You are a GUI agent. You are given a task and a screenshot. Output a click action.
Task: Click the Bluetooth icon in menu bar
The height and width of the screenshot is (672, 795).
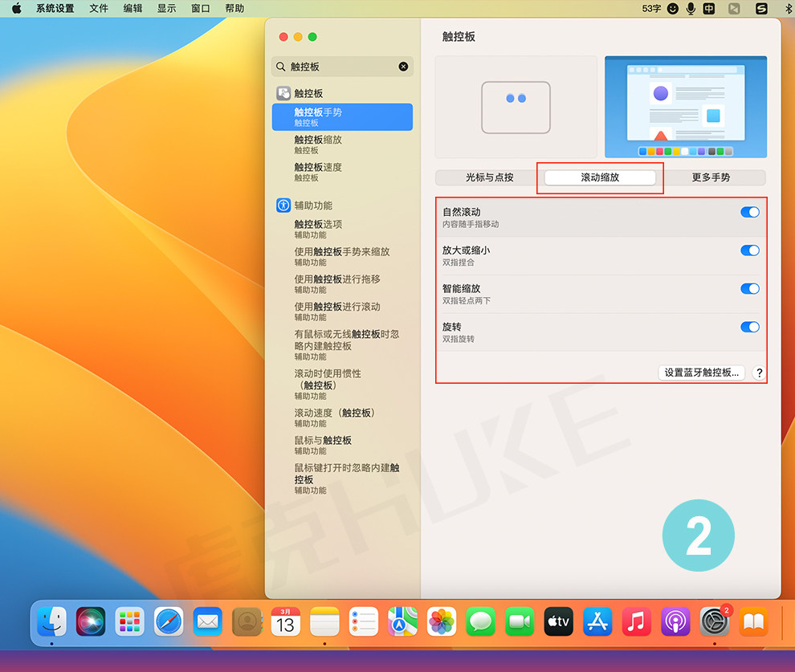pyautogui.click(x=789, y=8)
